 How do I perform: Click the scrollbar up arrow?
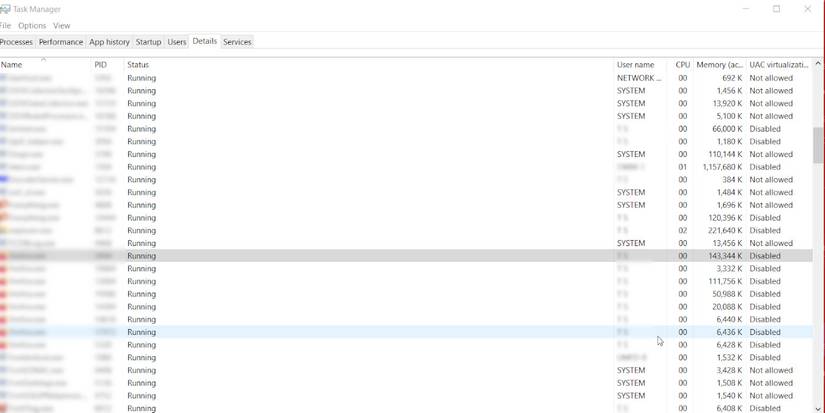click(x=818, y=64)
